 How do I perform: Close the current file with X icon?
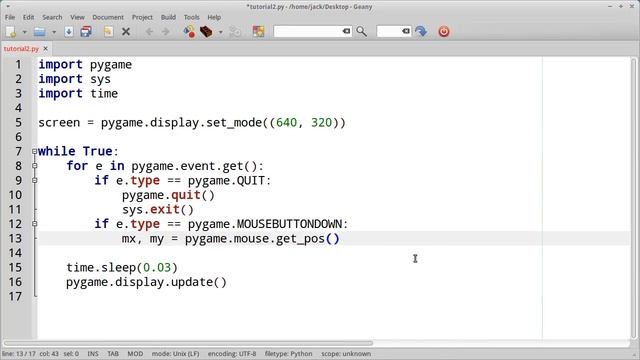coord(126,31)
